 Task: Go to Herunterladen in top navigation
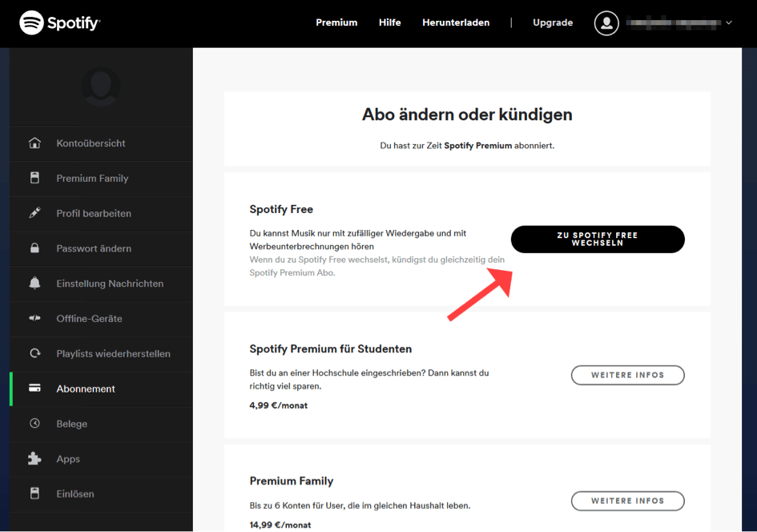[x=456, y=22]
